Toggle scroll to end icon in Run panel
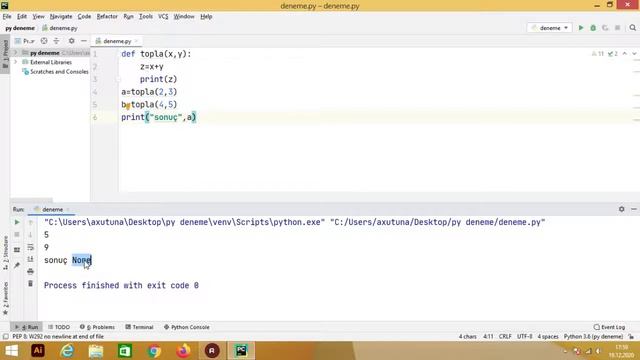This screenshot has width=640, height=360. click(x=31, y=259)
